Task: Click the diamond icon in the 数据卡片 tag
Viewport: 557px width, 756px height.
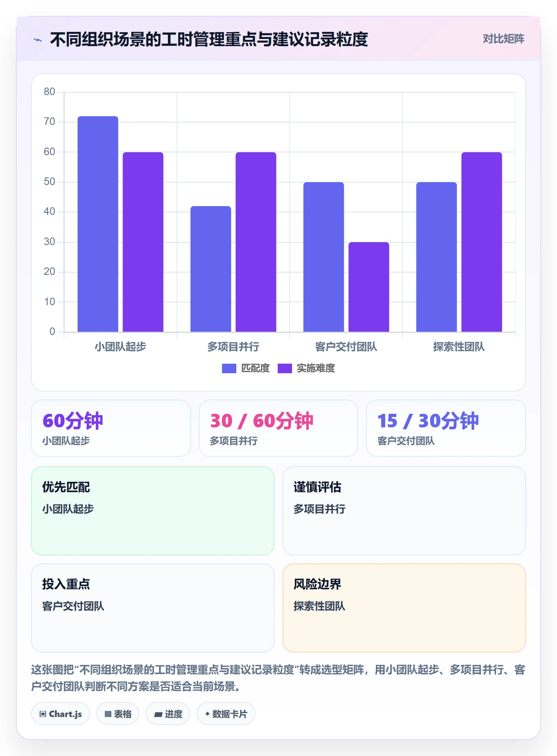Action: [x=207, y=714]
